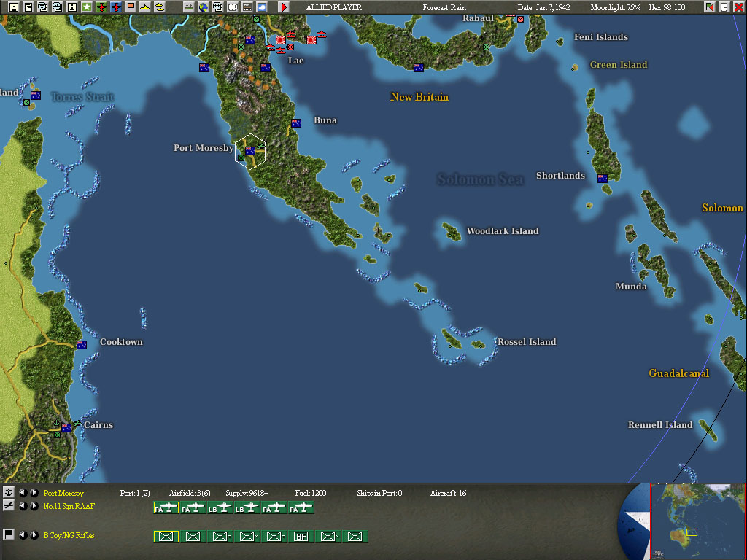Click right arrow next to No.11 Sqn RAAF

(34, 506)
